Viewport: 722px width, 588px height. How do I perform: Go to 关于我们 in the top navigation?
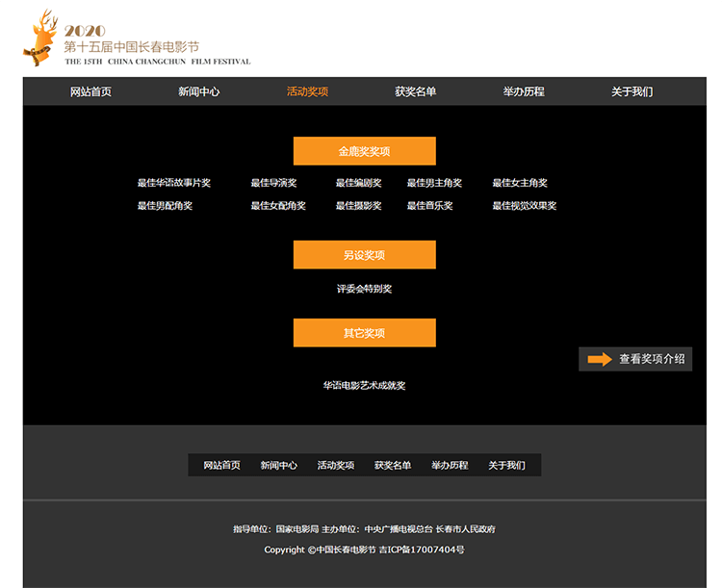coord(632,91)
